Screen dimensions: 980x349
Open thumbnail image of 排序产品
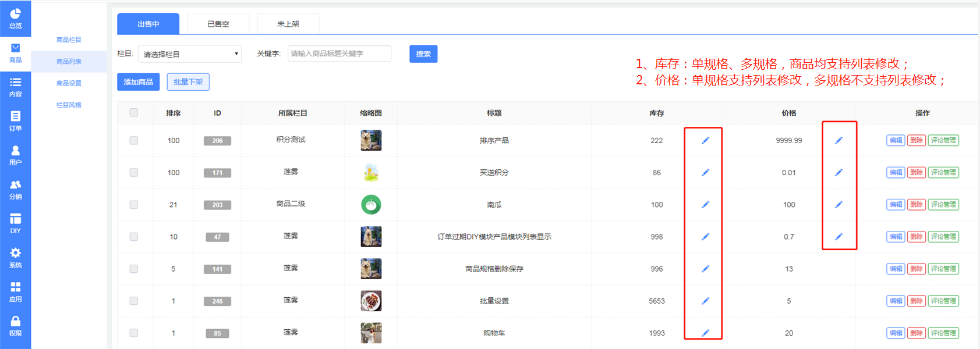(x=371, y=140)
